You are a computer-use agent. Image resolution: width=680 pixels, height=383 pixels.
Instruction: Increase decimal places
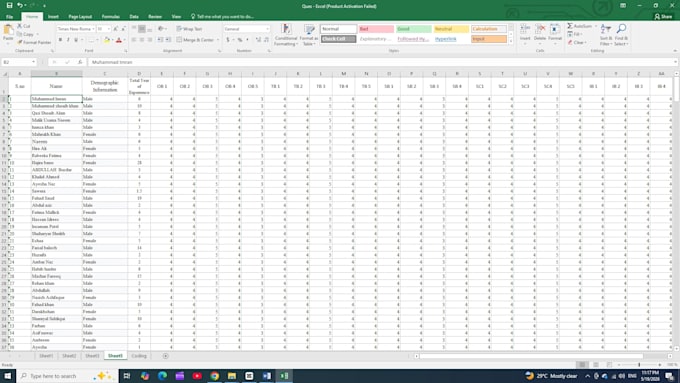click(258, 40)
